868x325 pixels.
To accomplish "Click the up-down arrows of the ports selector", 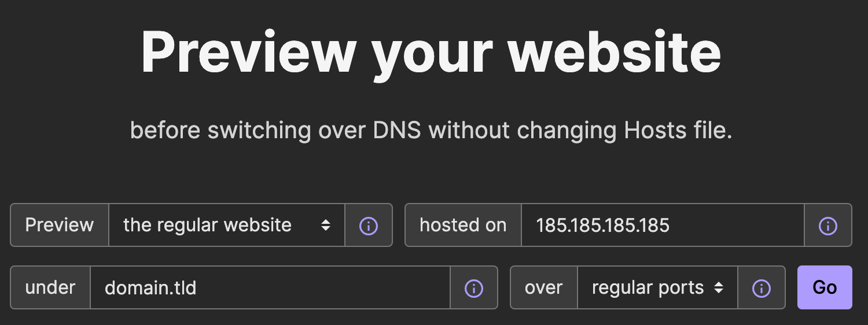I will pyautogui.click(x=719, y=288).
